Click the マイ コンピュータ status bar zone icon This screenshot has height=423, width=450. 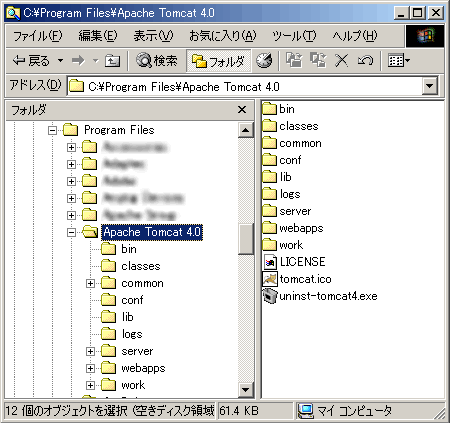click(305, 411)
